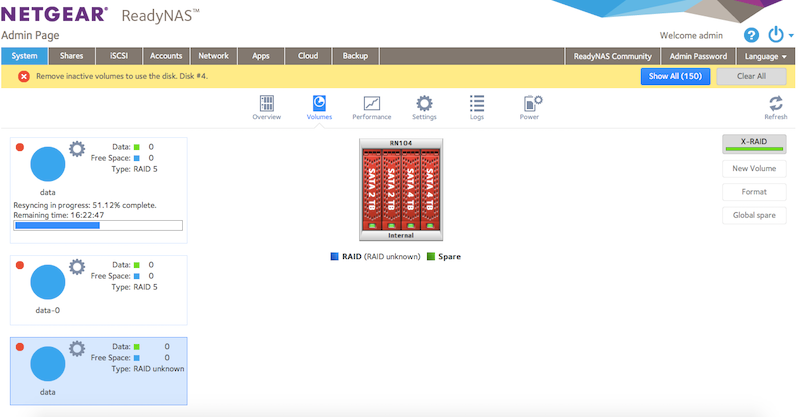
Task: Open gear settings of RAID unknown data volume
Action: 77,349
